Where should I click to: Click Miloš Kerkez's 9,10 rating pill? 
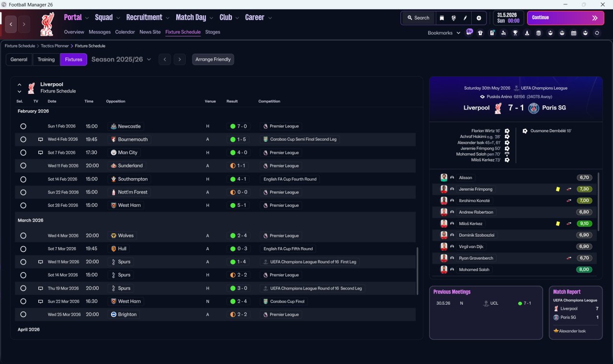[584, 224]
